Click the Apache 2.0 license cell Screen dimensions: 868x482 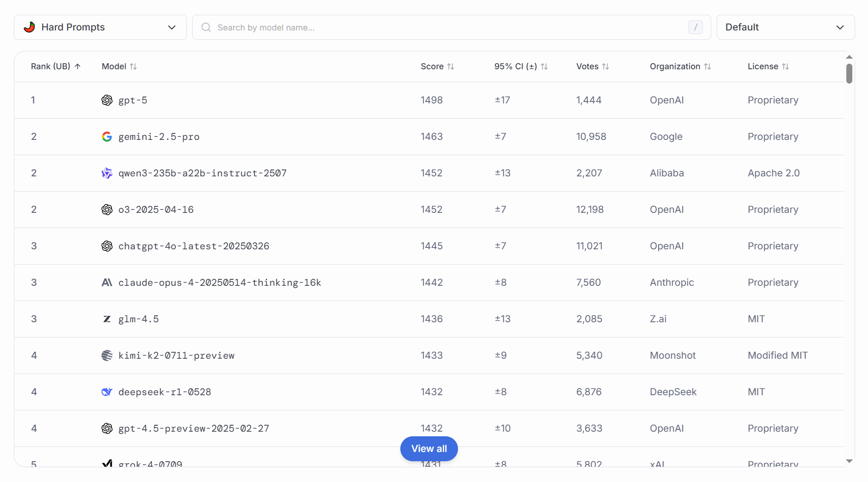[774, 173]
